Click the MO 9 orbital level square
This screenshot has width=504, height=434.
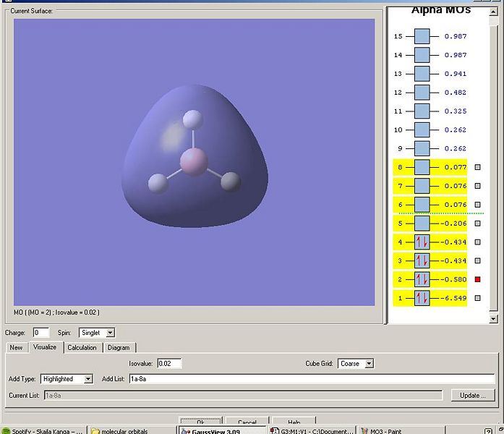(x=422, y=148)
